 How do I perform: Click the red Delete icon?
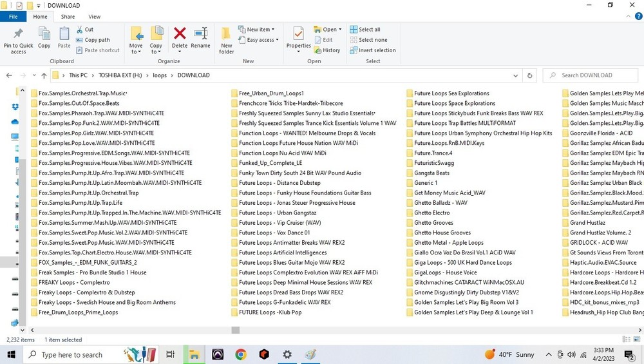coord(180,34)
